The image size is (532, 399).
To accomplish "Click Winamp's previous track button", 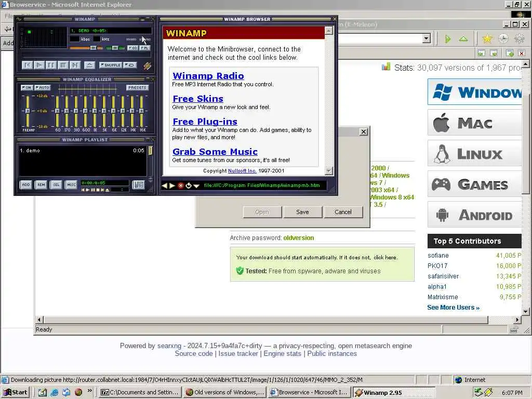I will pyautogui.click(x=27, y=65).
